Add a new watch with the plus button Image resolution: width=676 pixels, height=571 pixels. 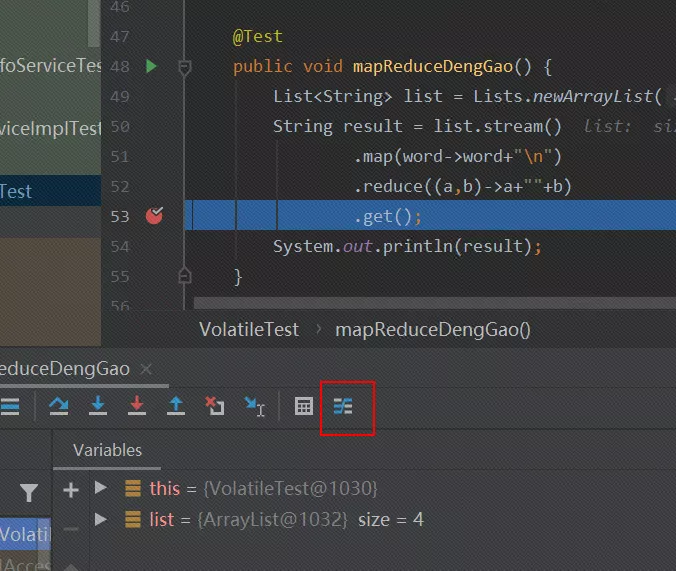click(70, 490)
